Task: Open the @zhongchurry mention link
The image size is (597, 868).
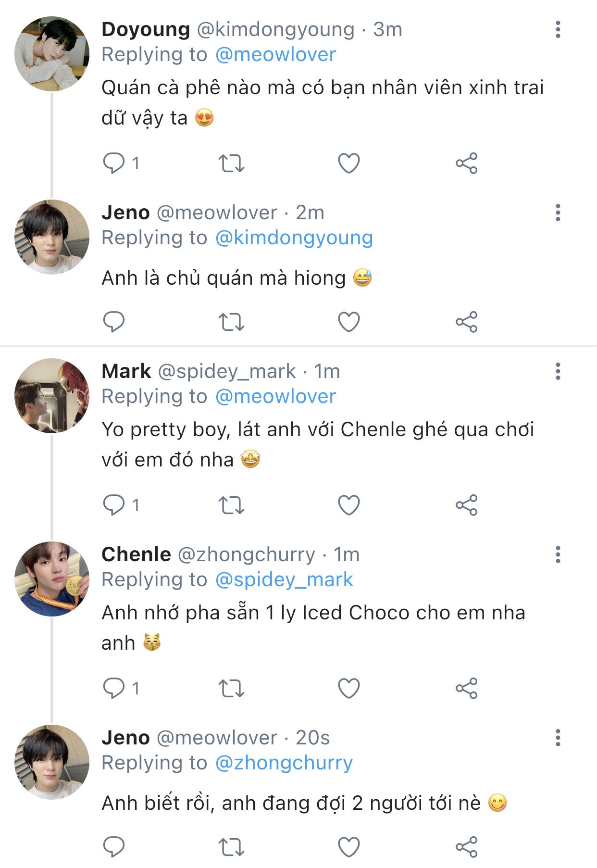Action: pos(284,763)
